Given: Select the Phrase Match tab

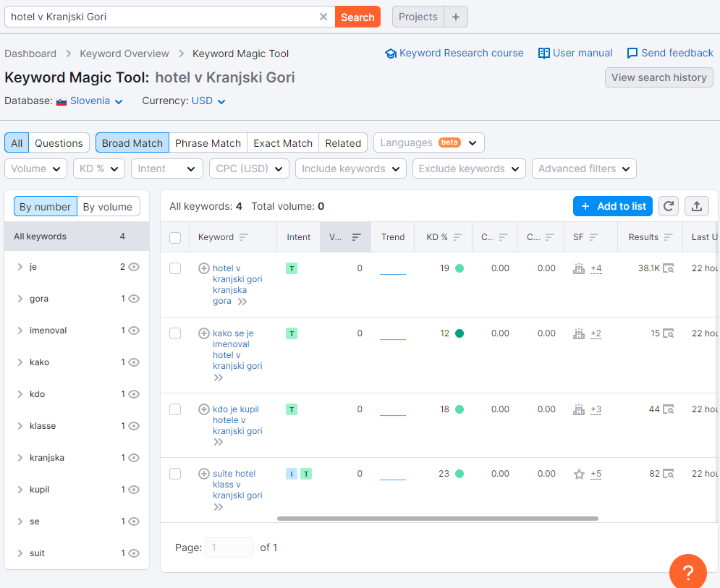Looking at the screenshot, I should tap(208, 143).
